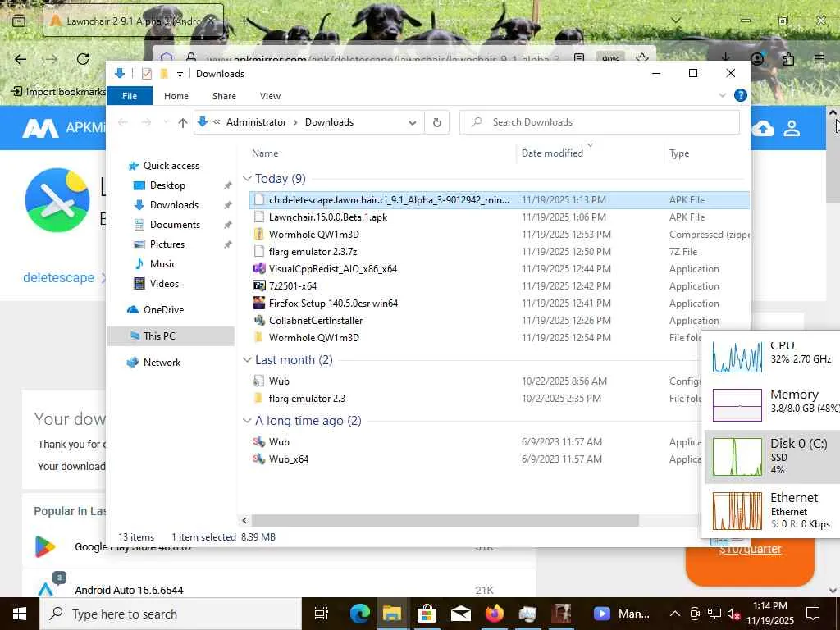Select Downloads in navigation pane
The height and width of the screenshot is (630, 840).
coord(174,204)
